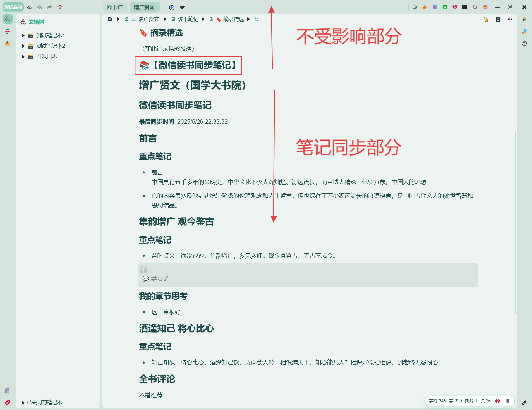
Task: Expand breadcrumb arrow before 增广贤文-
Action: pyautogui.click(x=118, y=19)
